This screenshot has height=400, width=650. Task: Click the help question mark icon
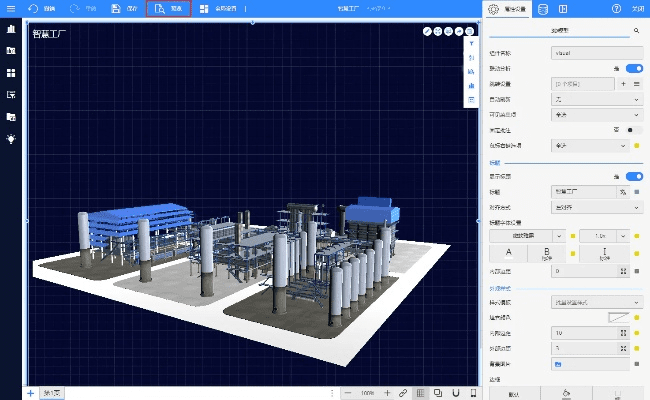[617, 9]
